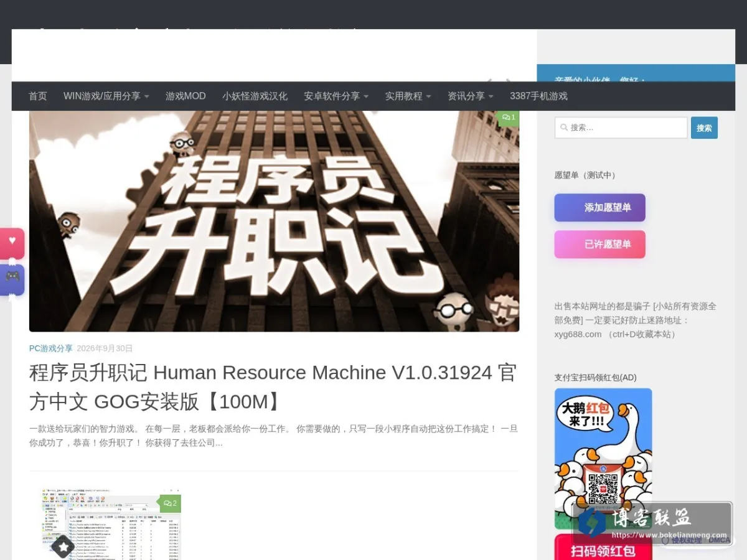Viewport: 747px width, 560px height.
Task: Click the 扫码领红包 red banner
Action: coord(603,548)
